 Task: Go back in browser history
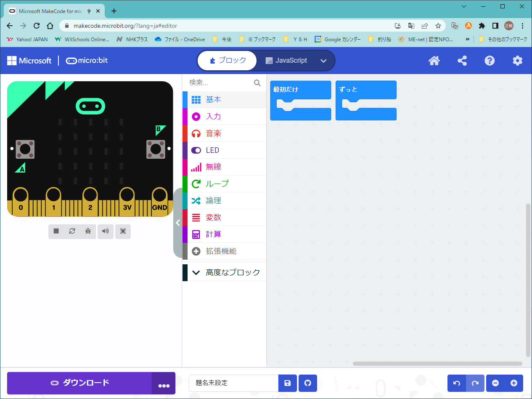[x=10, y=26]
